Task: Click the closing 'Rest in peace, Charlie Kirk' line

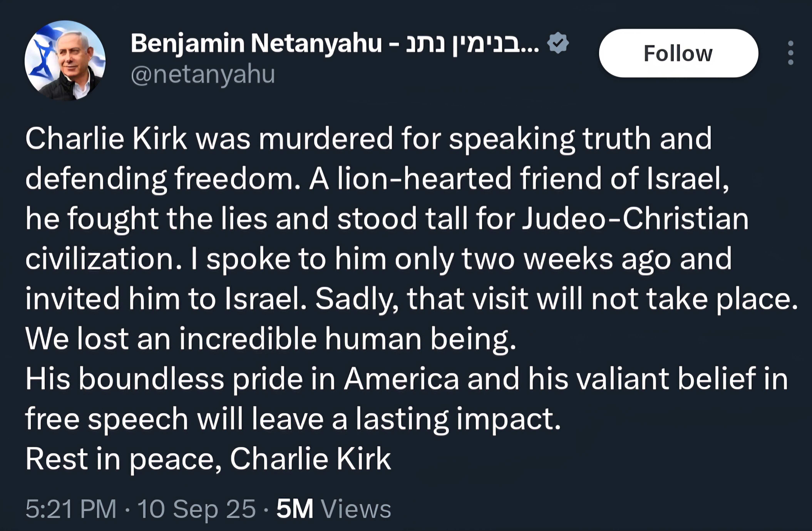Action: point(208,459)
